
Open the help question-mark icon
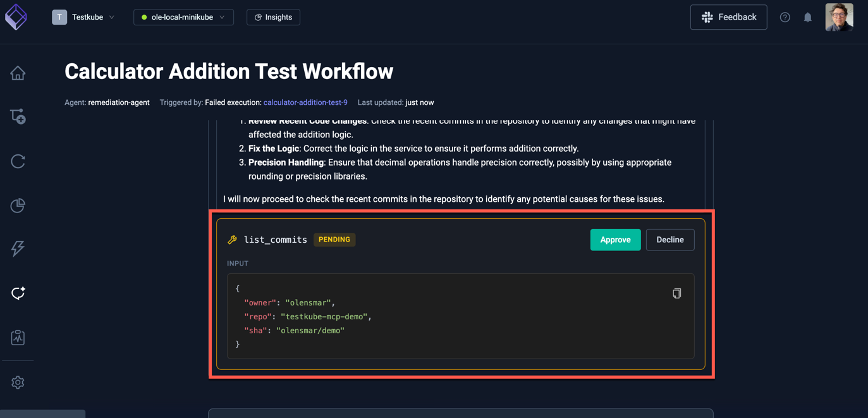click(785, 17)
